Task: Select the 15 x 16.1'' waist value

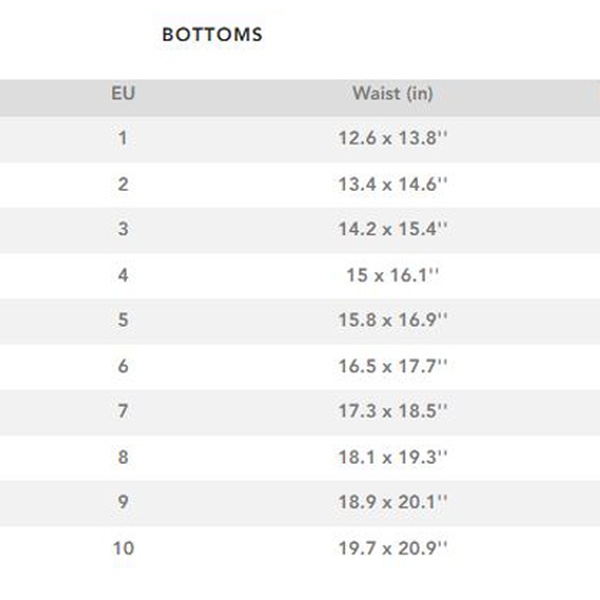Action: (392, 275)
